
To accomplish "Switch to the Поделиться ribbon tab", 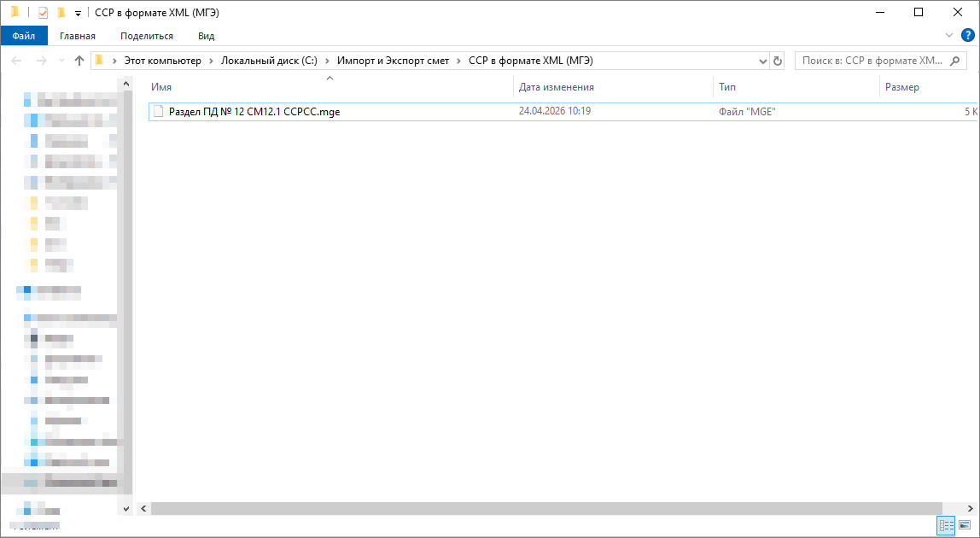I will 147,36.
